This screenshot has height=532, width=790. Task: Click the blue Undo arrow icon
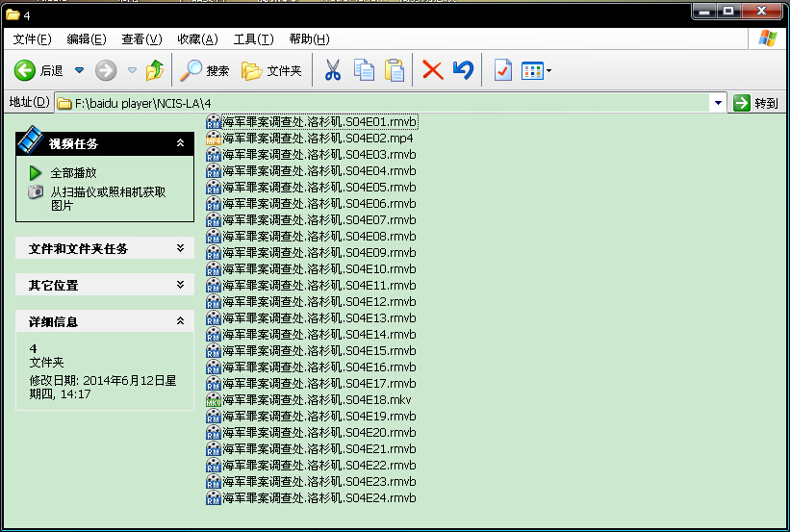(x=463, y=70)
